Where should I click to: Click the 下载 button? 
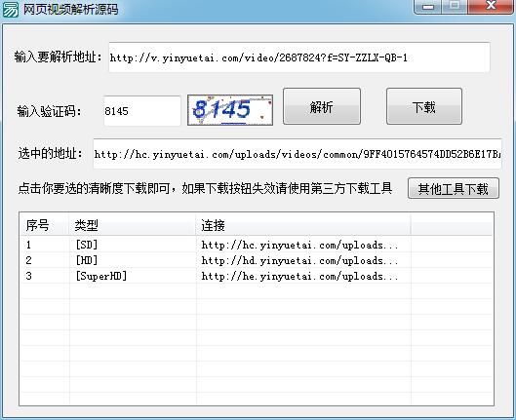(424, 106)
